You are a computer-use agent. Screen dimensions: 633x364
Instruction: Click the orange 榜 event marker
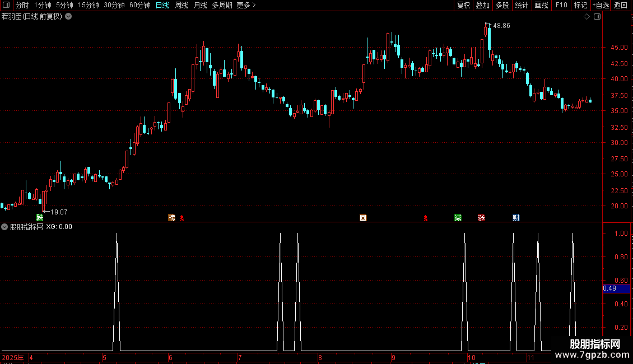tap(172, 218)
